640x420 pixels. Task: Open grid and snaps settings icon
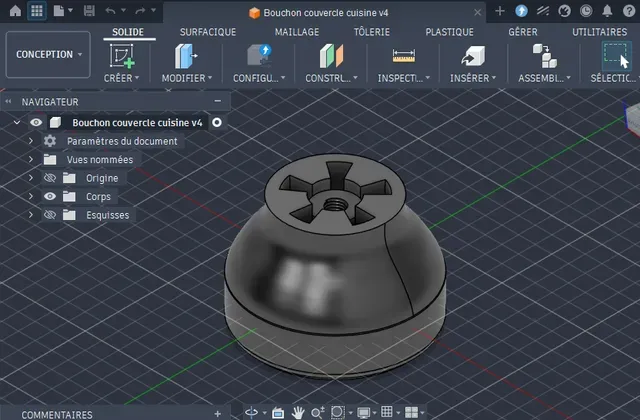(387, 412)
